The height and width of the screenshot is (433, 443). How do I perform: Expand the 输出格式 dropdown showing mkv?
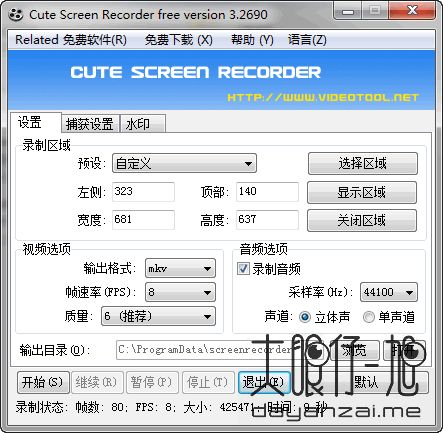click(180, 268)
